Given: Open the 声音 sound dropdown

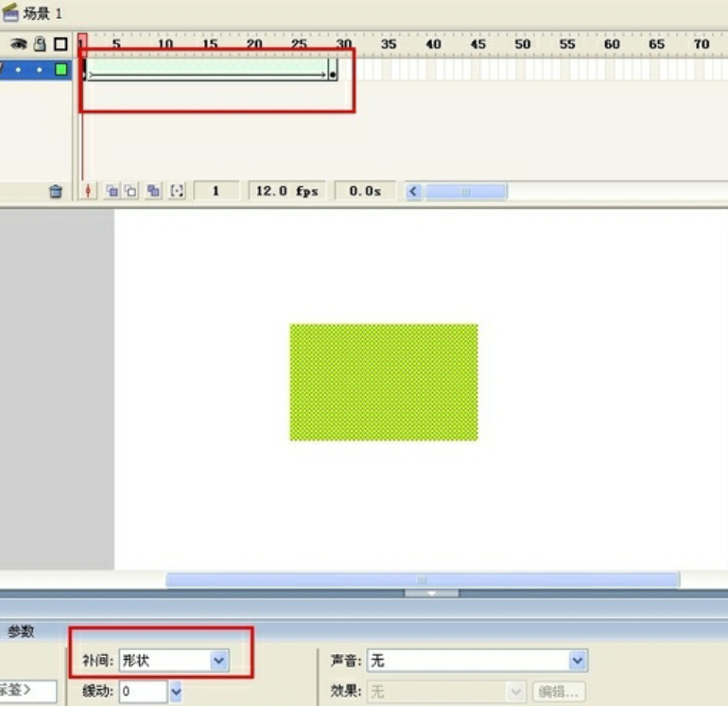Looking at the screenshot, I should [x=578, y=661].
